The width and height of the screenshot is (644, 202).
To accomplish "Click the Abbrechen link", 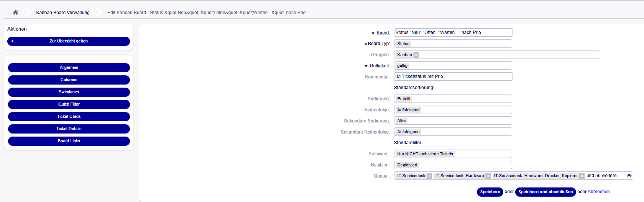I will (x=598, y=192).
